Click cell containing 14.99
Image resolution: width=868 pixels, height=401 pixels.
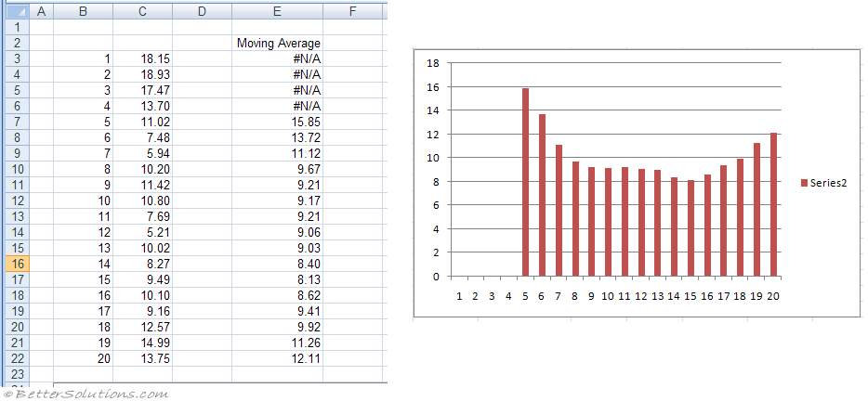(x=143, y=343)
